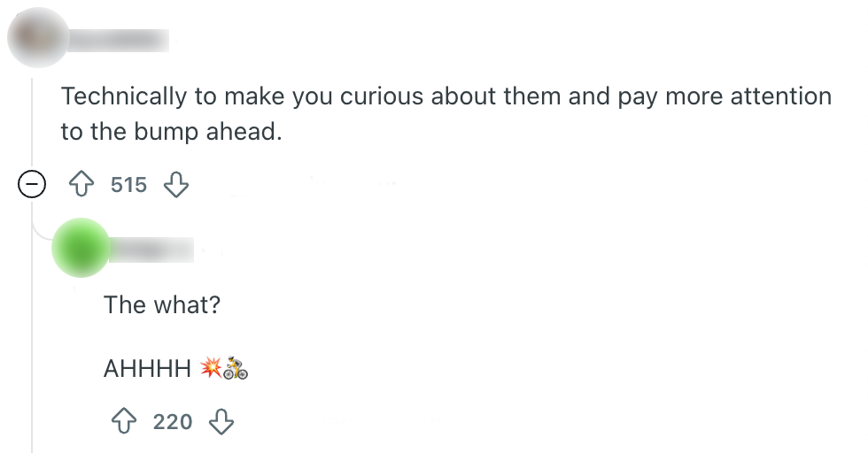This screenshot has width=868, height=453.
Task: Upvote the comment with 515 points
Action: tap(81, 185)
